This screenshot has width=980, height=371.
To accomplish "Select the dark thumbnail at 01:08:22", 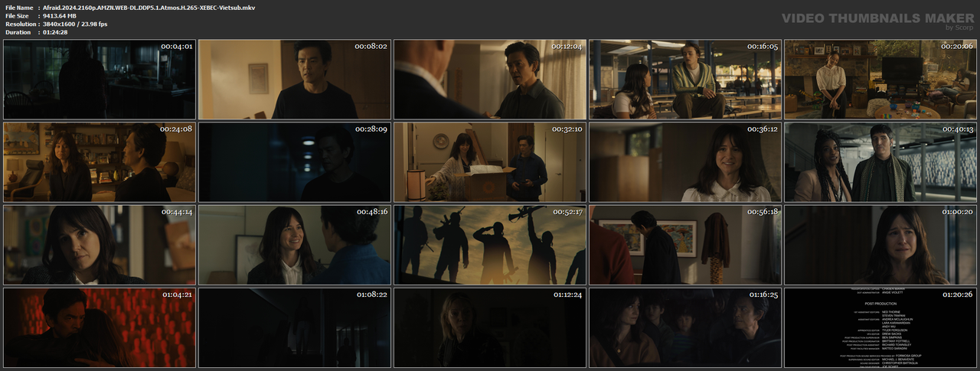I will click(x=295, y=327).
